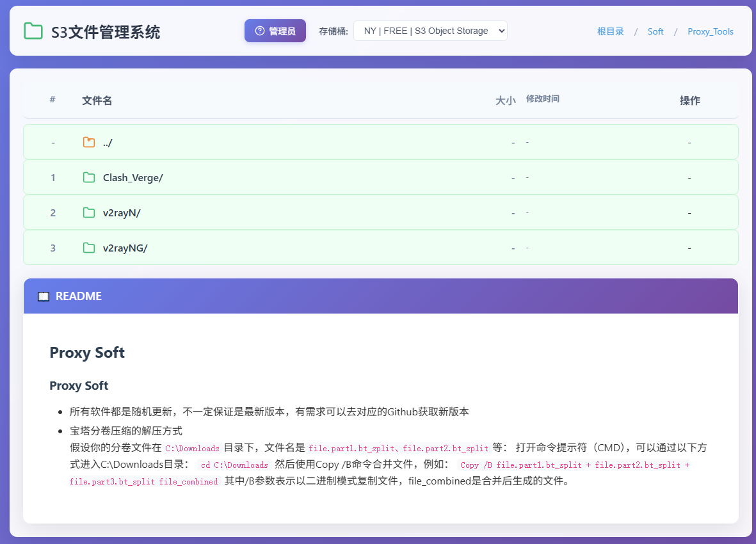Image resolution: width=756 pixels, height=544 pixels.
Task: Click the v2rayN folder icon
Action: pos(89,212)
